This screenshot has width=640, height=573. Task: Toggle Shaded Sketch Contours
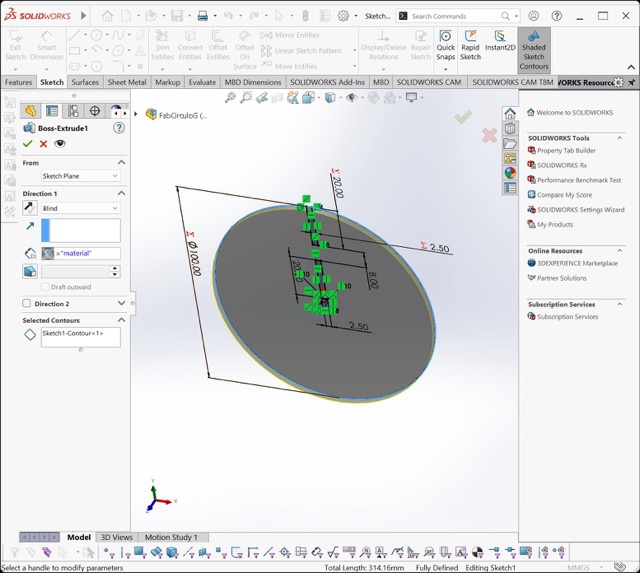[534, 50]
